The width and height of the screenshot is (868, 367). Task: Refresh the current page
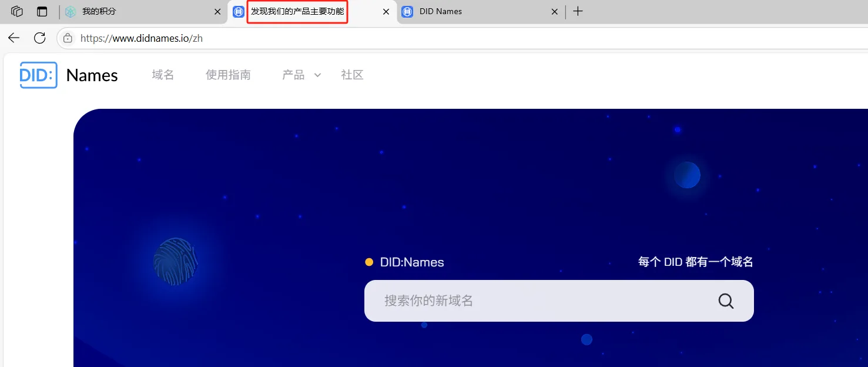pyautogui.click(x=39, y=38)
